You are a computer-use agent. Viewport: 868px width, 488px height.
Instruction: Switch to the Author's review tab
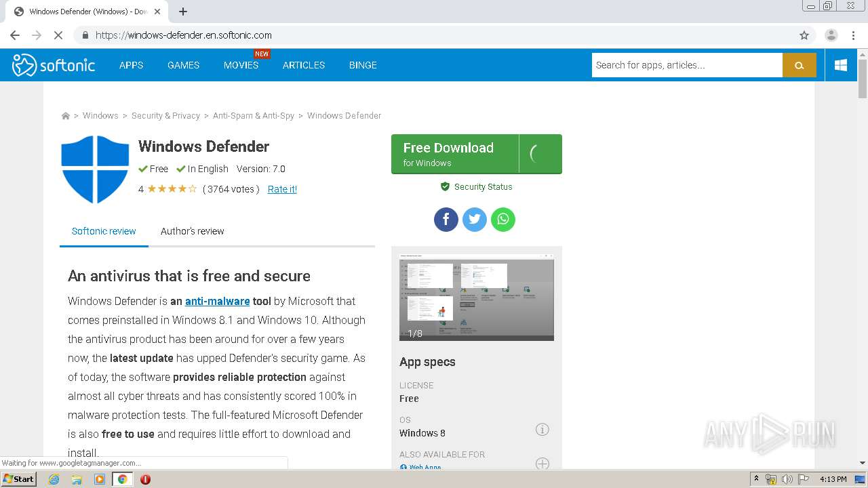click(x=193, y=231)
